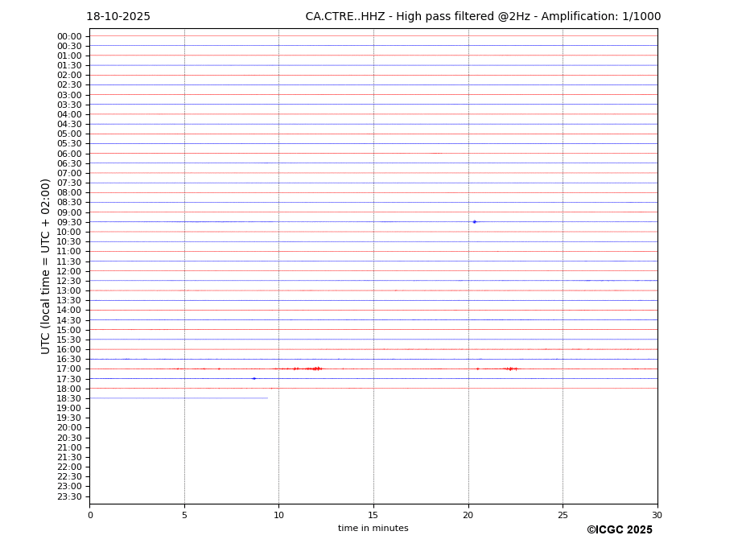Viewport: 746px width, 560px height.
Task: Click the date 18-10-2025 in the header
Action: [x=118, y=17]
